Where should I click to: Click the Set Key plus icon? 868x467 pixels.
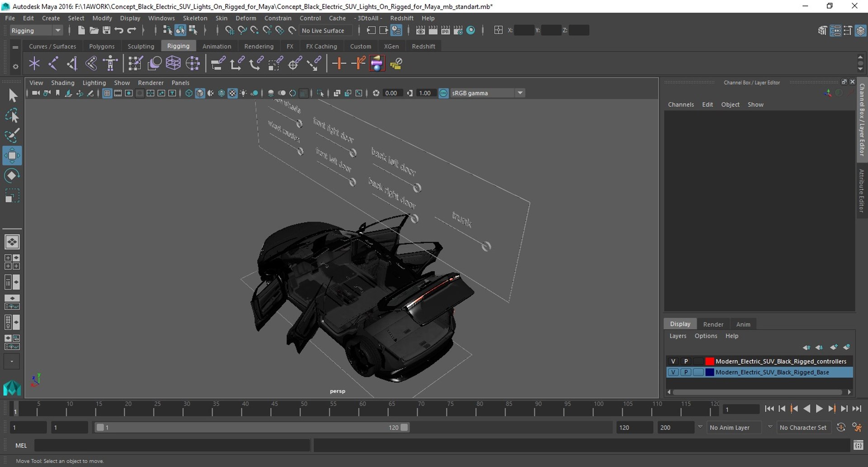339,63
